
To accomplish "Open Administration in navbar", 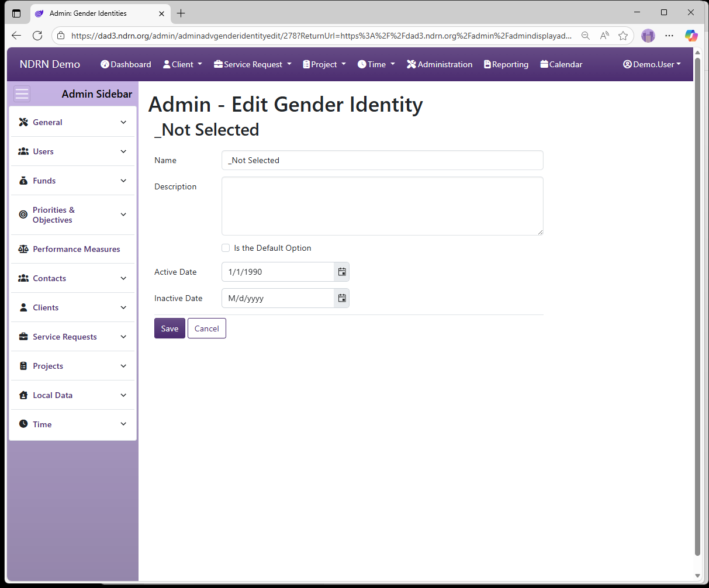I will pos(440,64).
